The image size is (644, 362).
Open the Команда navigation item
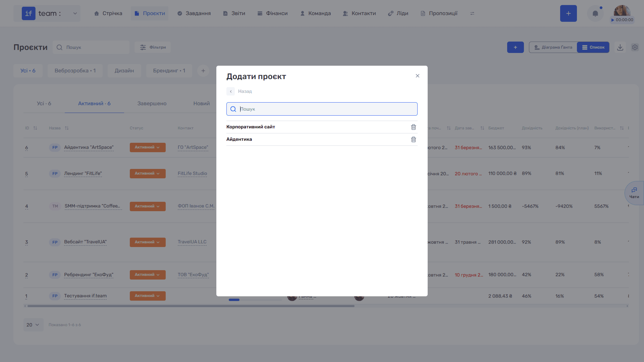tap(315, 13)
